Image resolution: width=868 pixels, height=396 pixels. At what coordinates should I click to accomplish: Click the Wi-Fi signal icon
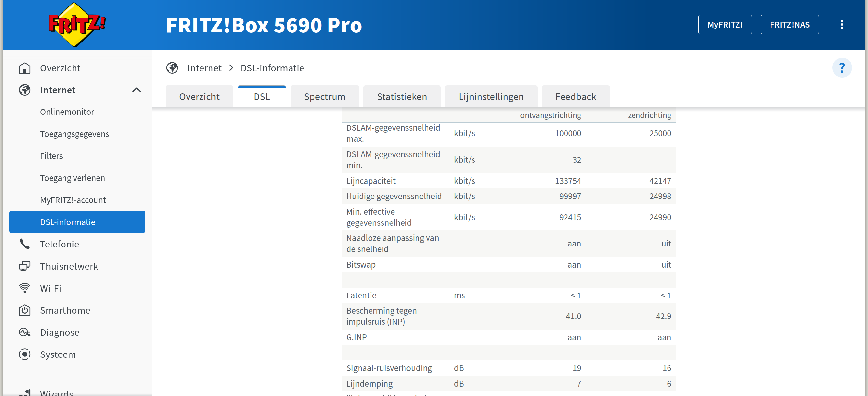(25, 288)
